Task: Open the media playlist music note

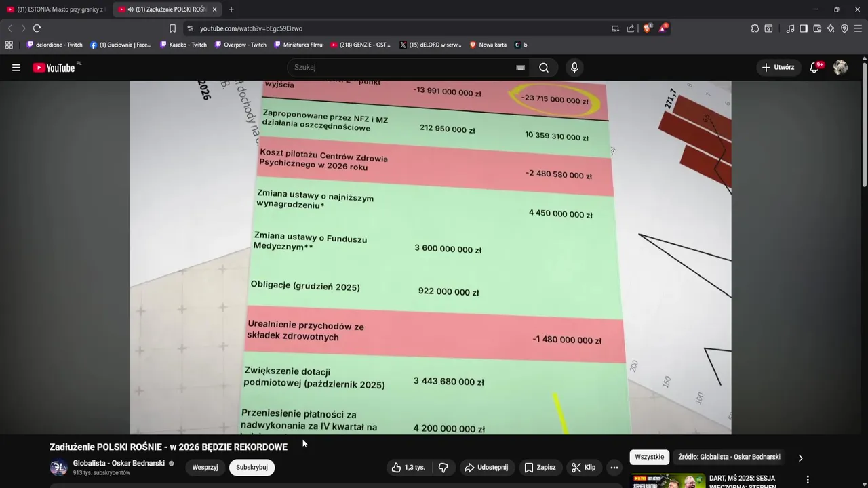Action: click(x=790, y=28)
